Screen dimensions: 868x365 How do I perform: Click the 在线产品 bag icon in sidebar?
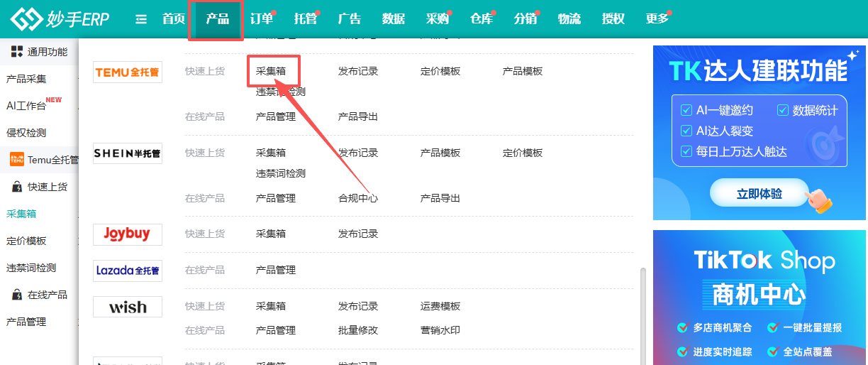(x=17, y=295)
